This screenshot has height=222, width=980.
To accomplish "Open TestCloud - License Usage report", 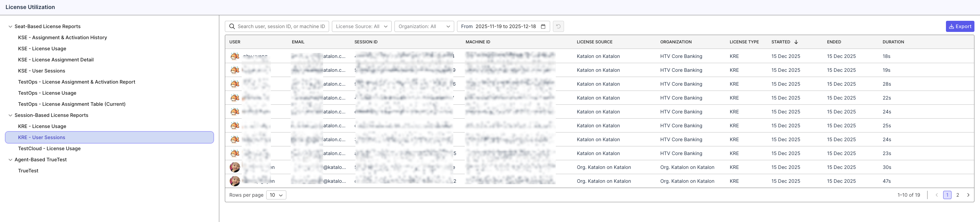I will (49, 149).
